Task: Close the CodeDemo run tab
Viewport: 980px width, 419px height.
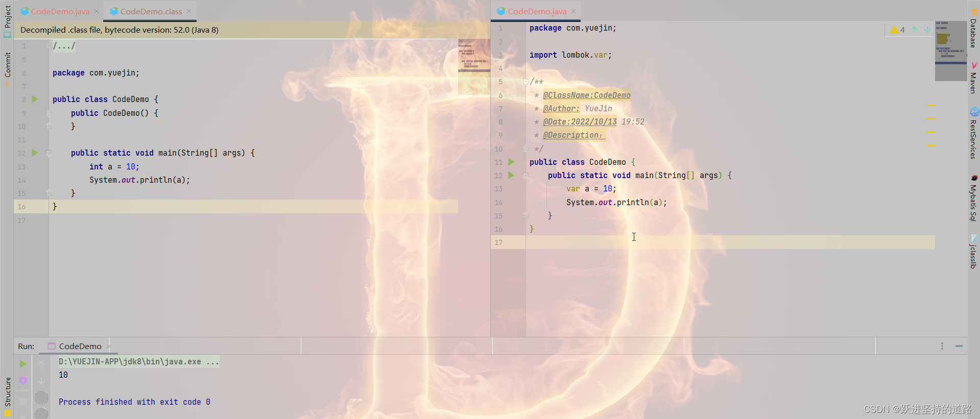Action: [108, 347]
